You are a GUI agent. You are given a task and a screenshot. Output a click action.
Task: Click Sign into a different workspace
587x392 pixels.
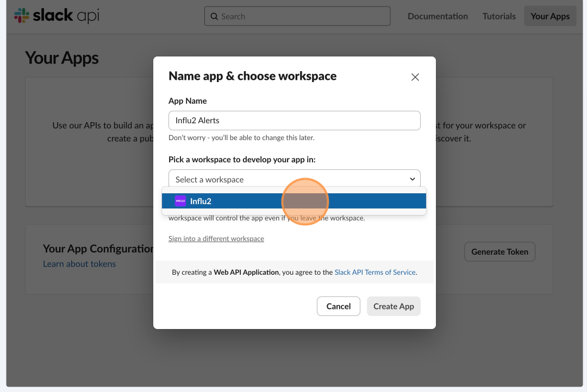216,239
